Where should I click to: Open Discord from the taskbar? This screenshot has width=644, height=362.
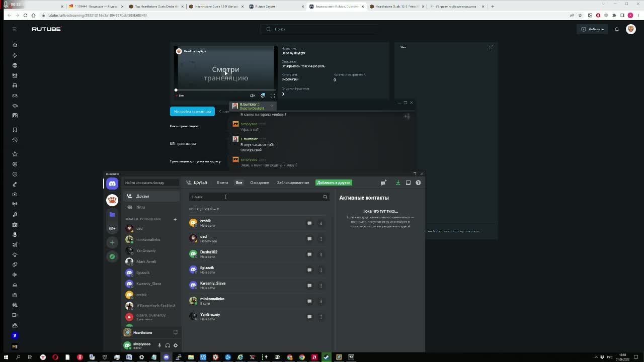(166, 357)
